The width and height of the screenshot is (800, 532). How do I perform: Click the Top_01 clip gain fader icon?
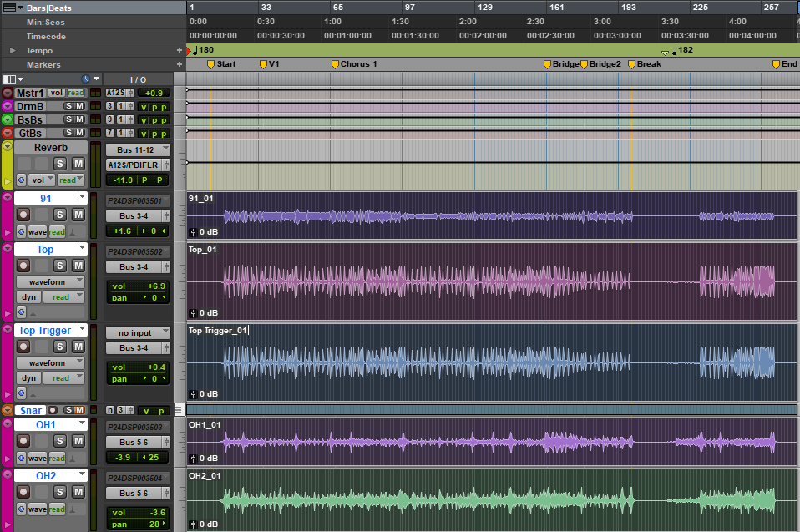[194, 313]
